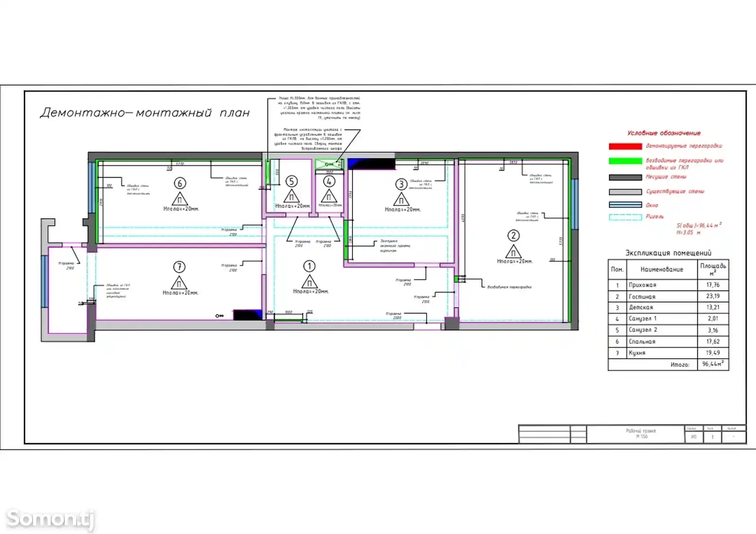This screenshot has height=534, width=756.
Task: Click the dashed cyan Ригель legend symbol
Action: pos(625,217)
